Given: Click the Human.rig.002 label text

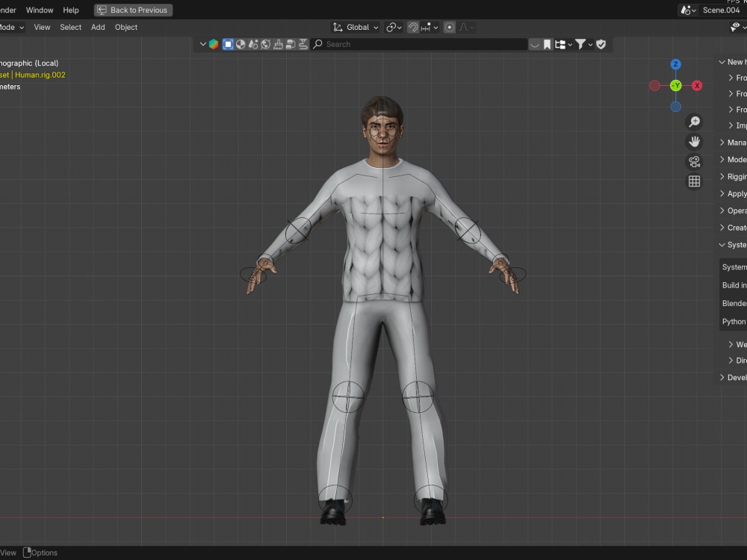Looking at the screenshot, I should point(40,75).
